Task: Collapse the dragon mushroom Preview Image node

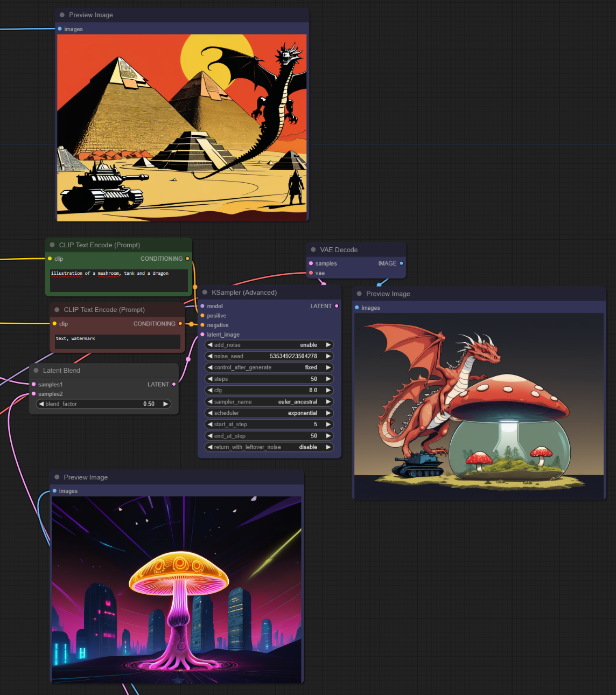Action: pos(359,294)
